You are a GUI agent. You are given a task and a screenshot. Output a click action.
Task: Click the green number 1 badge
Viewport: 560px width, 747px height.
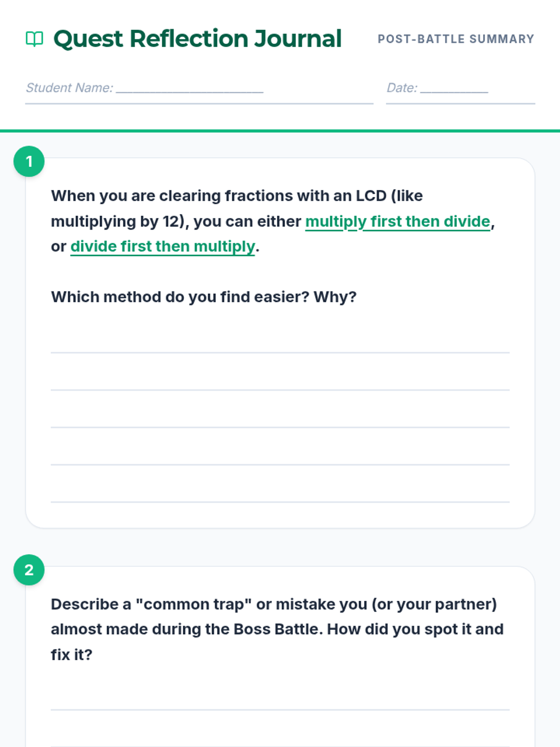point(29,162)
